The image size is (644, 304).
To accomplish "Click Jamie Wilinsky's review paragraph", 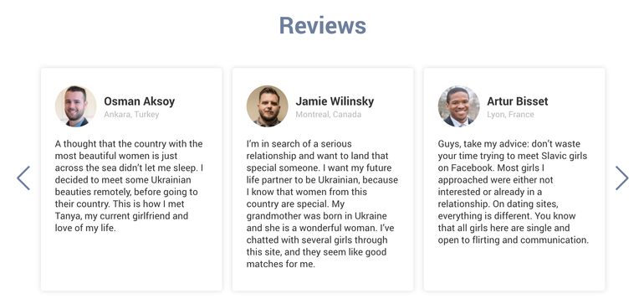I will (322, 204).
